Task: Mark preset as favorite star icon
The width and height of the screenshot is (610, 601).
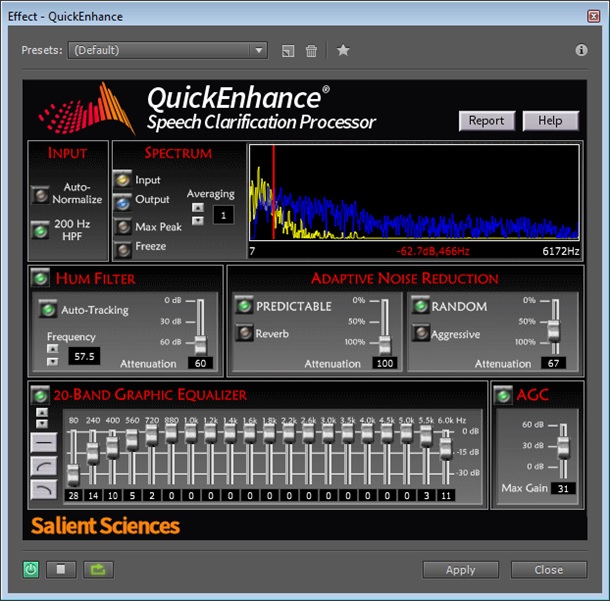Action: point(343,50)
